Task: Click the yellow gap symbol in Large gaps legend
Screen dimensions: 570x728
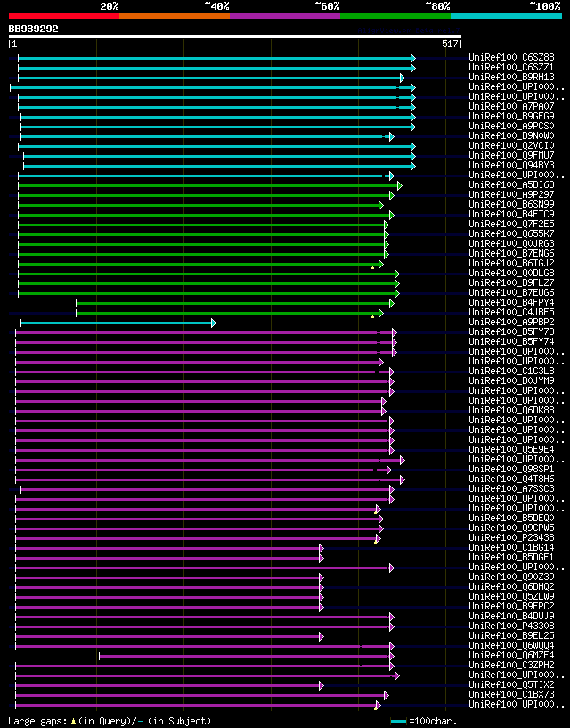Action: (73, 722)
